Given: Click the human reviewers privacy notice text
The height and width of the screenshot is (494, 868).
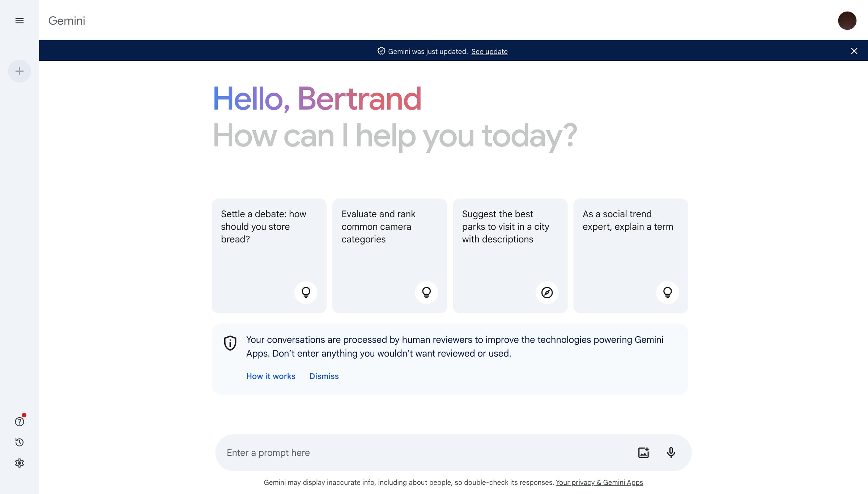Looking at the screenshot, I should [455, 346].
